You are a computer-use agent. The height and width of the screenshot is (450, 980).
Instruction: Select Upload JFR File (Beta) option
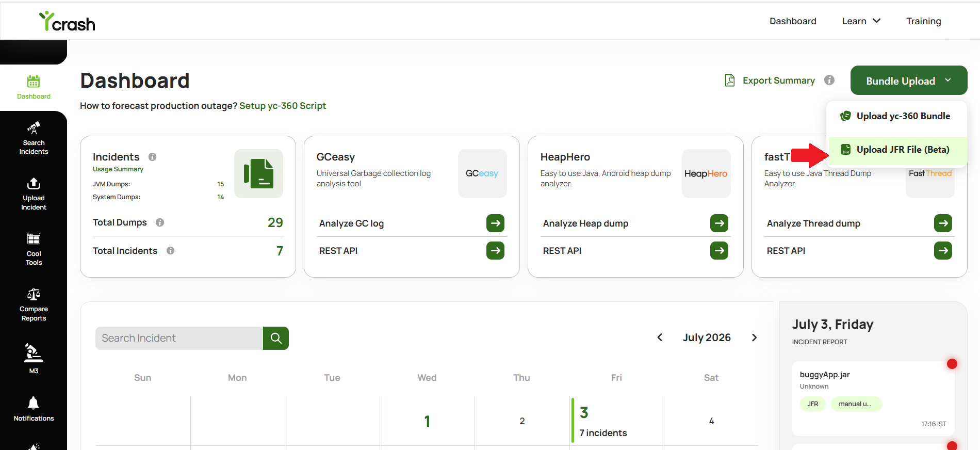(x=897, y=150)
